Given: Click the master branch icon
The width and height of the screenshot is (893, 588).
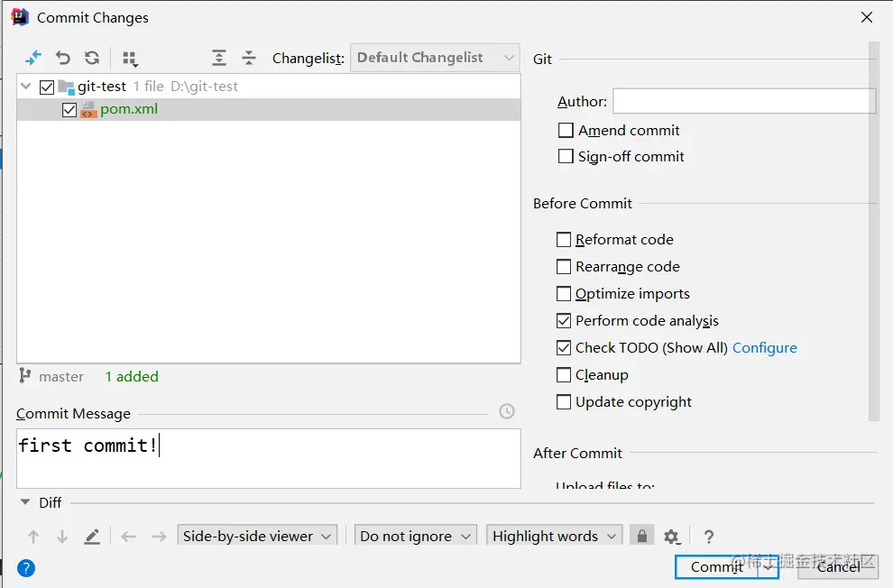Looking at the screenshot, I should point(24,376).
